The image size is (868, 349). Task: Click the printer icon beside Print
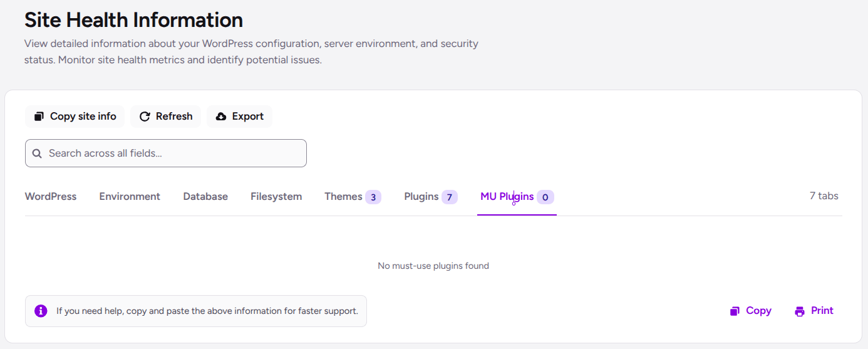point(800,311)
